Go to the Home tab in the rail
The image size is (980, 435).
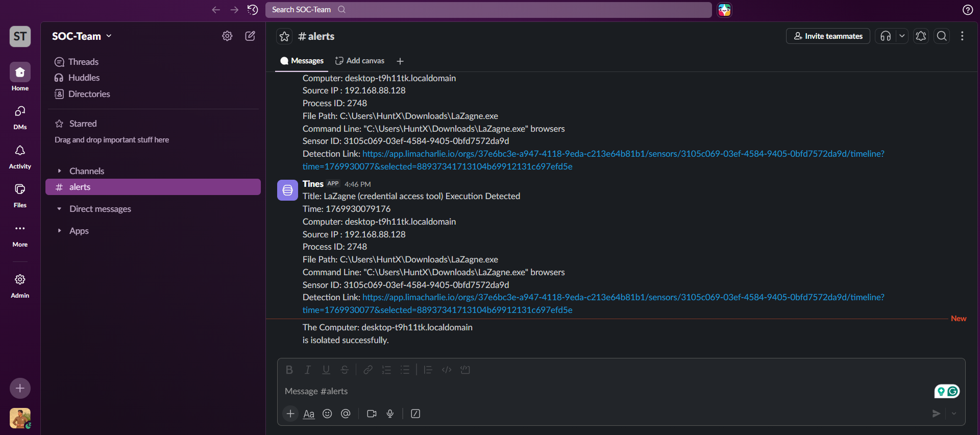[x=20, y=77]
